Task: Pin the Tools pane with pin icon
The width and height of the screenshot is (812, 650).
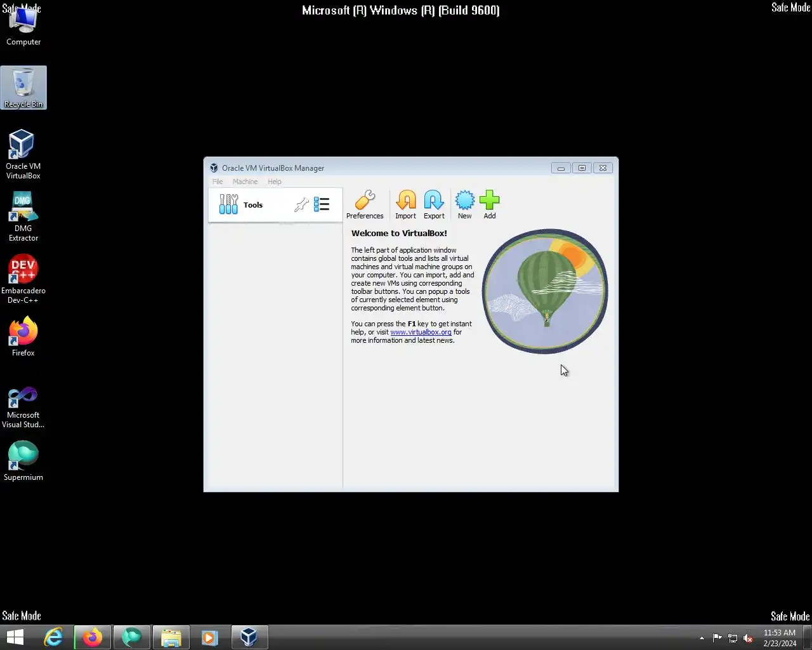Action: tap(301, 204)
